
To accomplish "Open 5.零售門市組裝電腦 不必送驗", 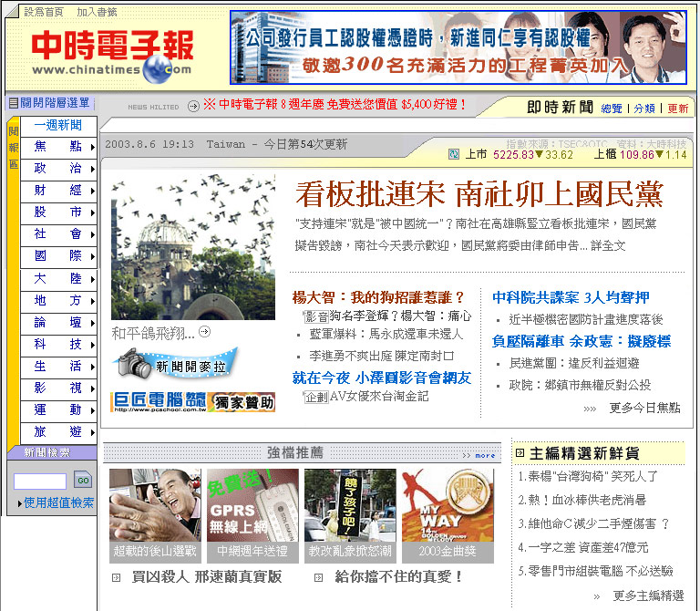I will [595, 571].
